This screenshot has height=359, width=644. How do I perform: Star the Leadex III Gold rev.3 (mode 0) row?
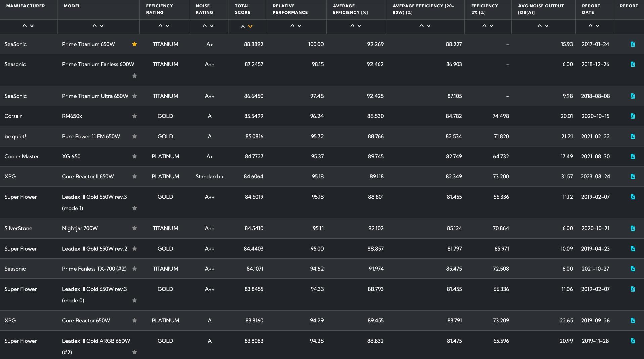point(134,300)
